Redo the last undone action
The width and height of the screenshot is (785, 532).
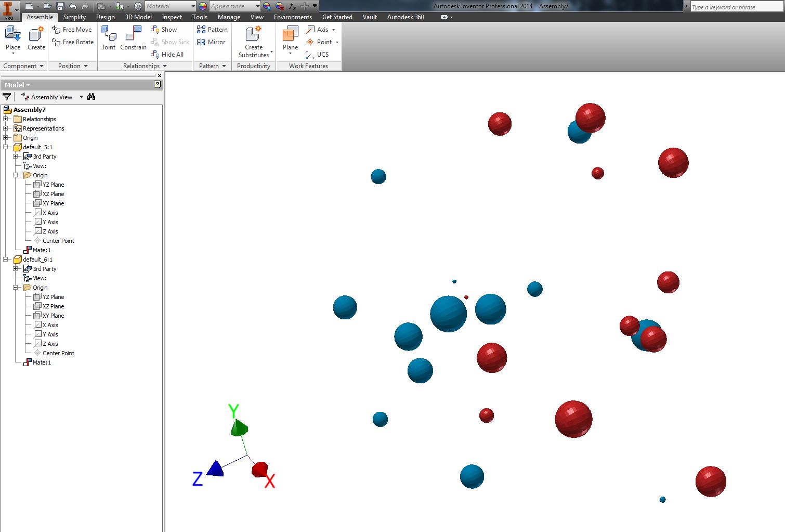(x=85, y=6)
